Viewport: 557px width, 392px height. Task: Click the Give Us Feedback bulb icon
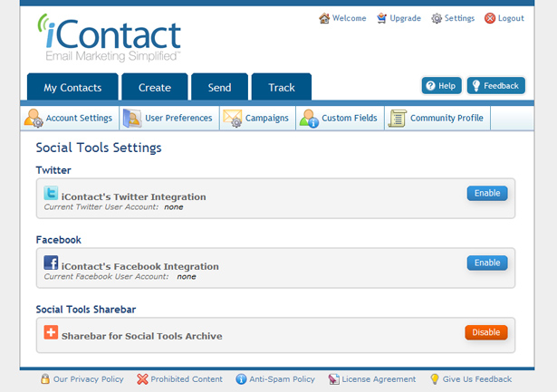[x=435, y=379]
